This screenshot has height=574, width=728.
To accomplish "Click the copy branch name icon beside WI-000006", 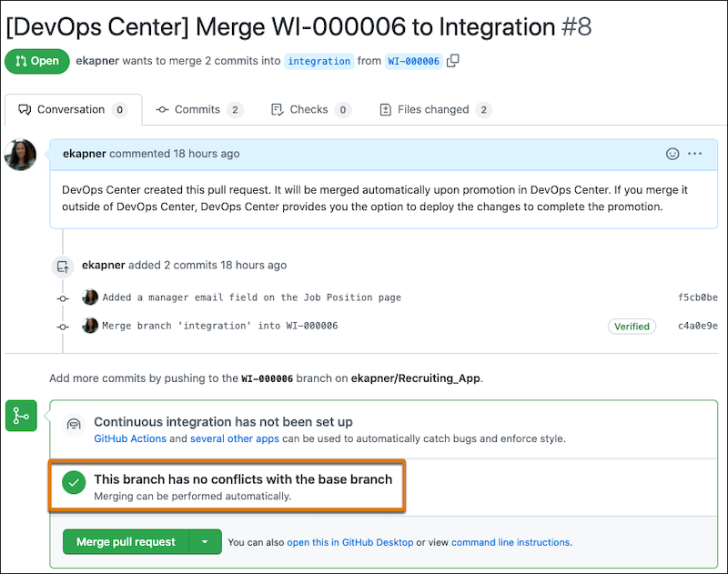I will pos(451,61).
